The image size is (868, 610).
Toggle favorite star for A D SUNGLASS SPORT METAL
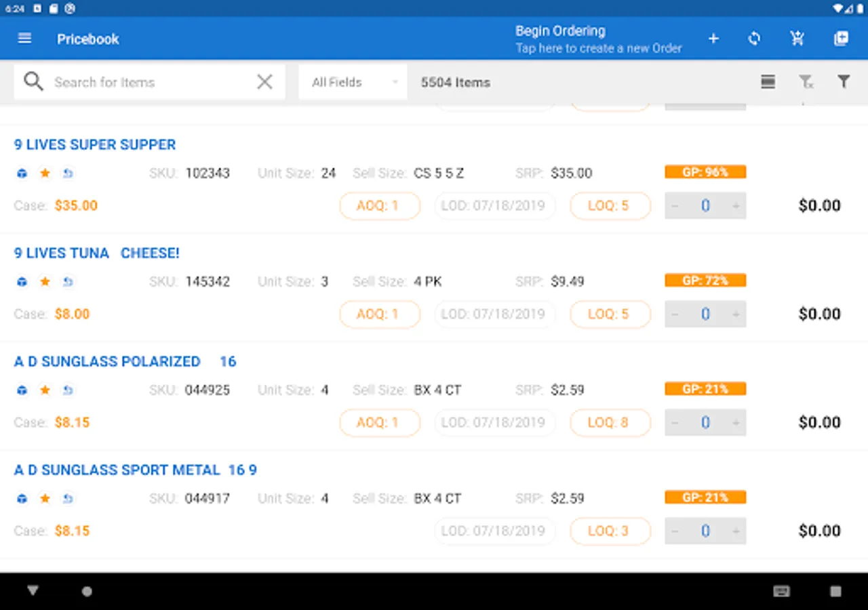(x=45, y=499)
